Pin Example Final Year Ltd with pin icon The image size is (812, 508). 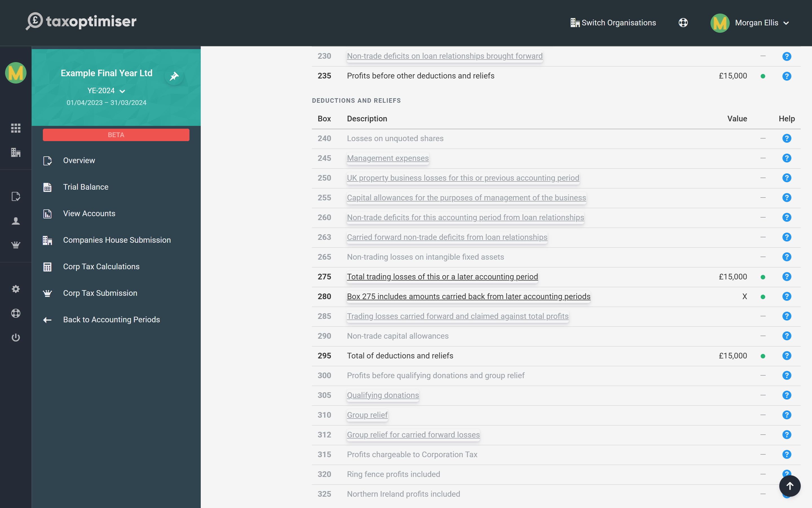tap(174, 76)
